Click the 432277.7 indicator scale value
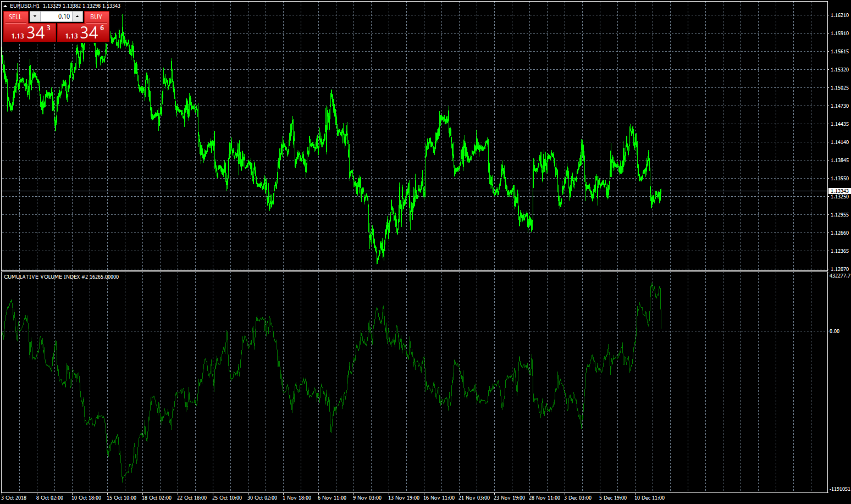The width and height of the screenshot is (851, 504). coord(840,276)
